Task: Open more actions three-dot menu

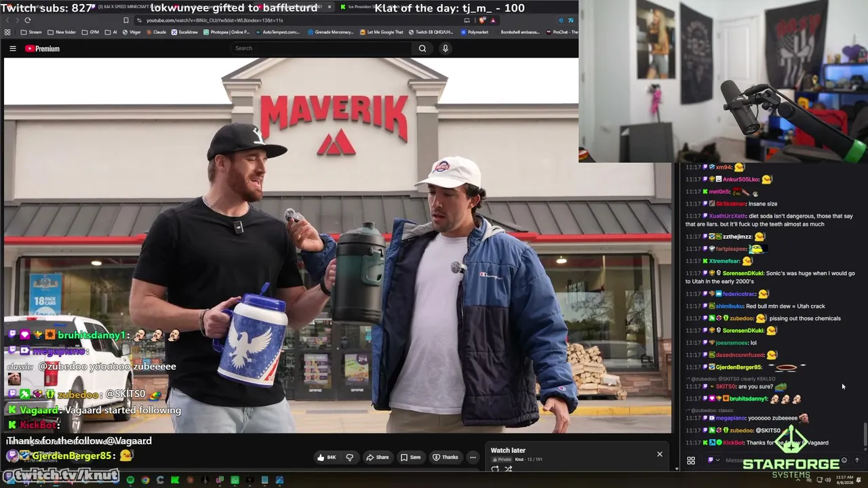Action: 473,457
